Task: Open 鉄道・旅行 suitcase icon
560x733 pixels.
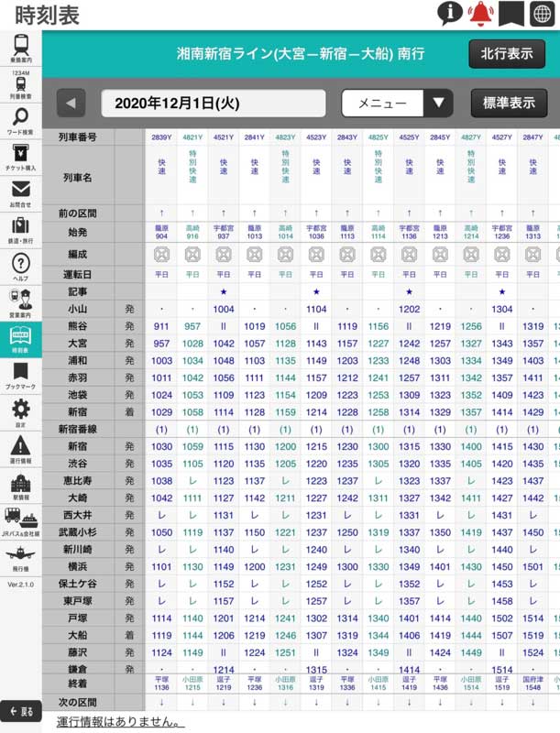Action: click(x=21, y=230)
